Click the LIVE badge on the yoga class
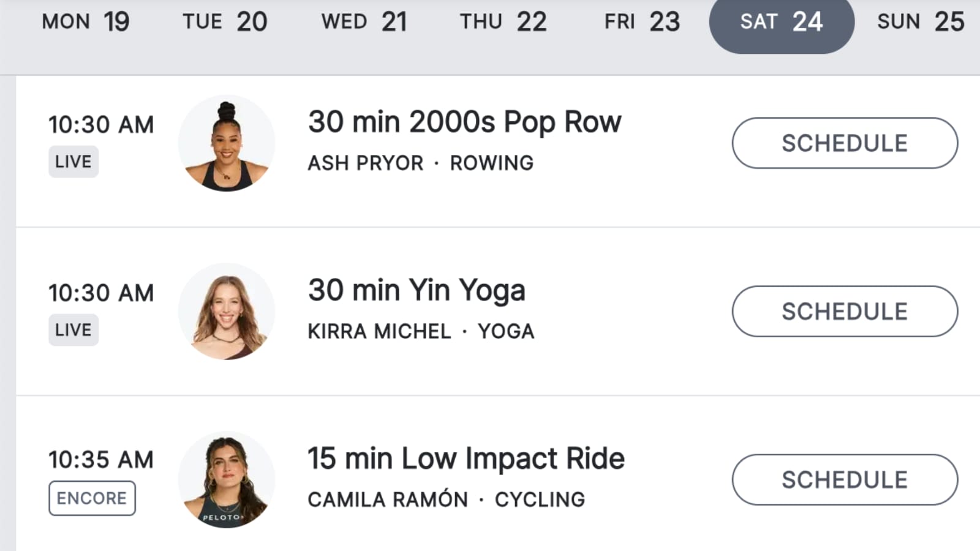 point(73,330)
